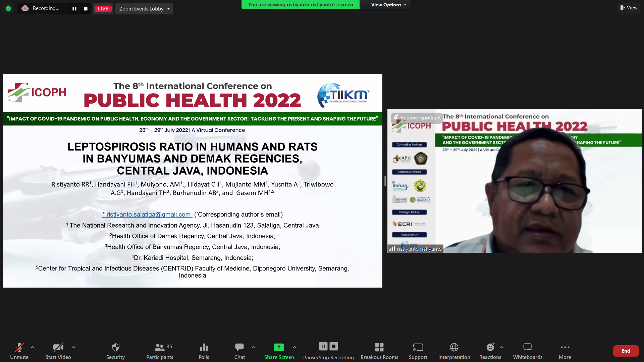Click the green 'You are viewing' screen share banner
644x362 pixels.
click(301, 5)
